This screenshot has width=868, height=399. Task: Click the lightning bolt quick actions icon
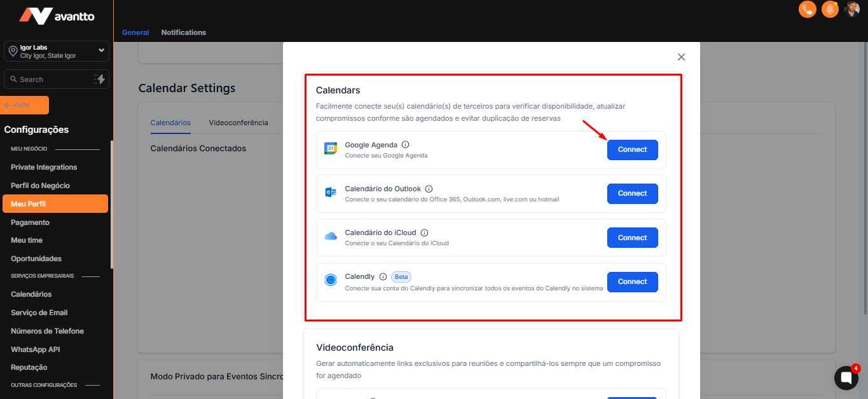(x=100, y=79)
